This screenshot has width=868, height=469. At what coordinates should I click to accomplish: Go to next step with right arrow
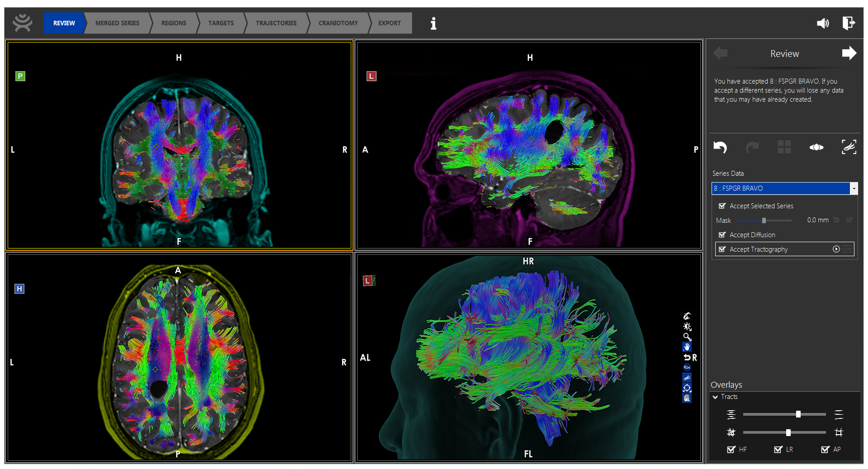849,53
